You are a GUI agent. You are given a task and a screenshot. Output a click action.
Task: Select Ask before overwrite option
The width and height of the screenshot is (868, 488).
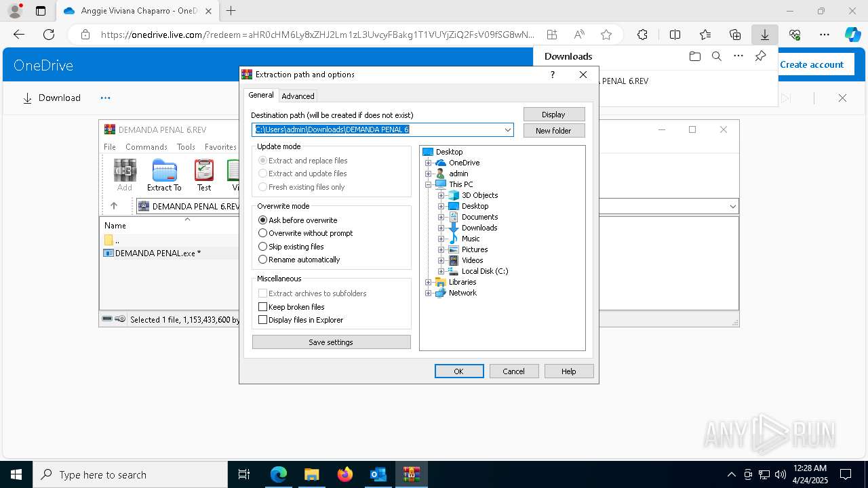[x=298, y=220]
